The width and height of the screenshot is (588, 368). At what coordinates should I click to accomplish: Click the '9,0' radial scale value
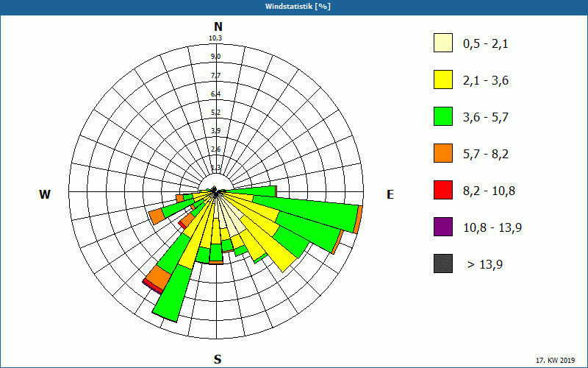(x=215, y=57)
